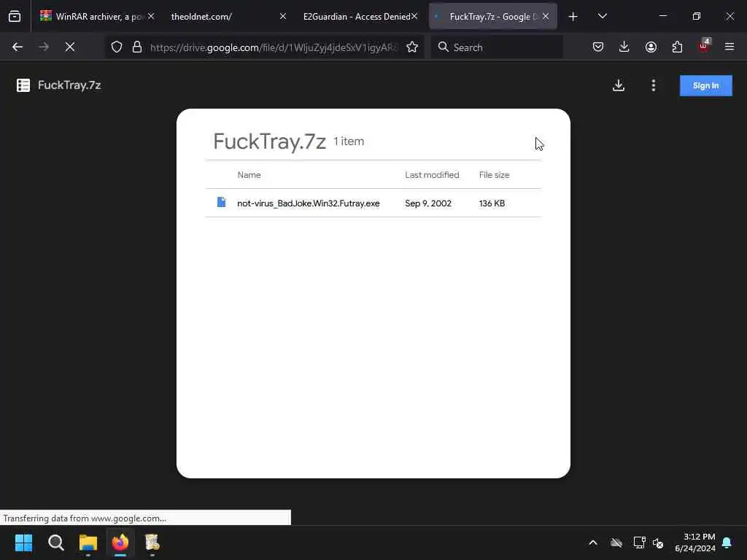The width and height of the screenshot is (747, 560).
Task: Download the archive from Google Drive
Action: [619, 85]
